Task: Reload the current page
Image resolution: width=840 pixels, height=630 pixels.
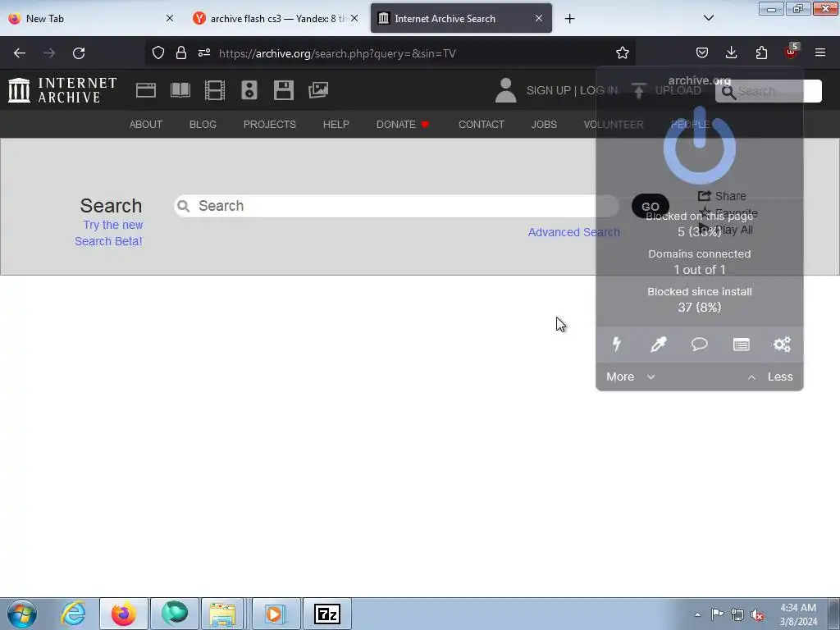Action: [79, 53]
